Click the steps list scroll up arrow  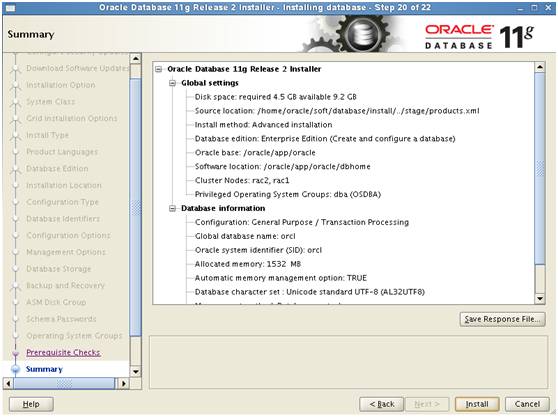pos(136,58)
